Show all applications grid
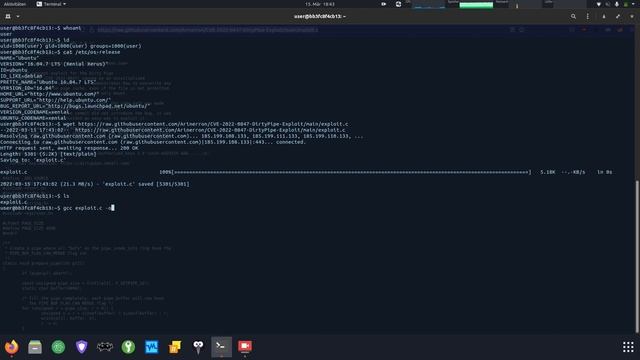This screenshot has width=640, height=360. click(628, 347)
